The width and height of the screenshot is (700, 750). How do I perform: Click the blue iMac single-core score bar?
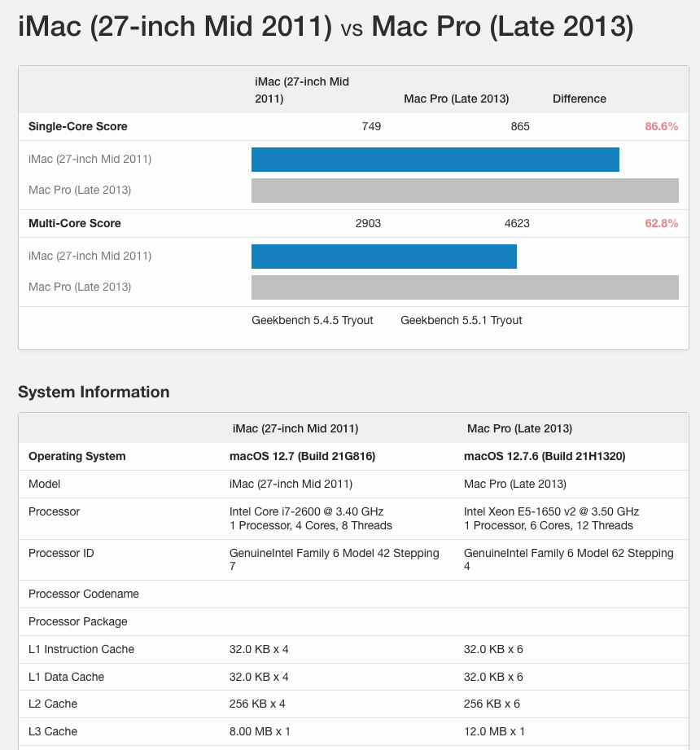[435, 160]
